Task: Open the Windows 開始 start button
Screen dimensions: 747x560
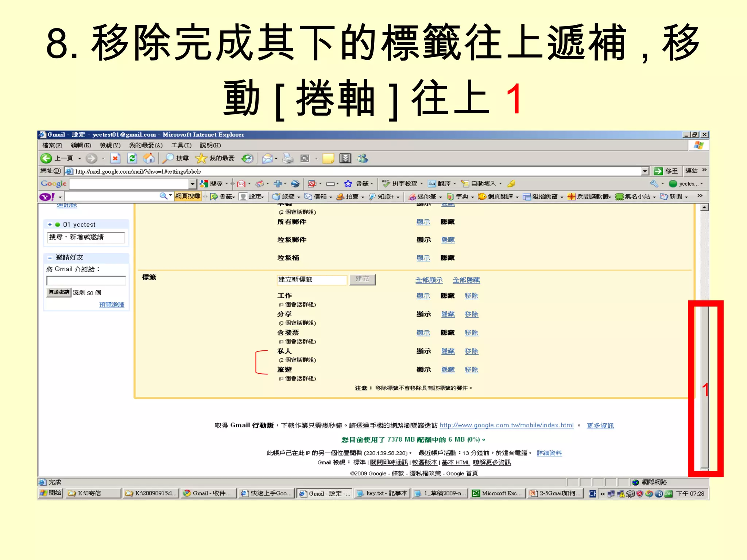Action: [x=51, y=493]
